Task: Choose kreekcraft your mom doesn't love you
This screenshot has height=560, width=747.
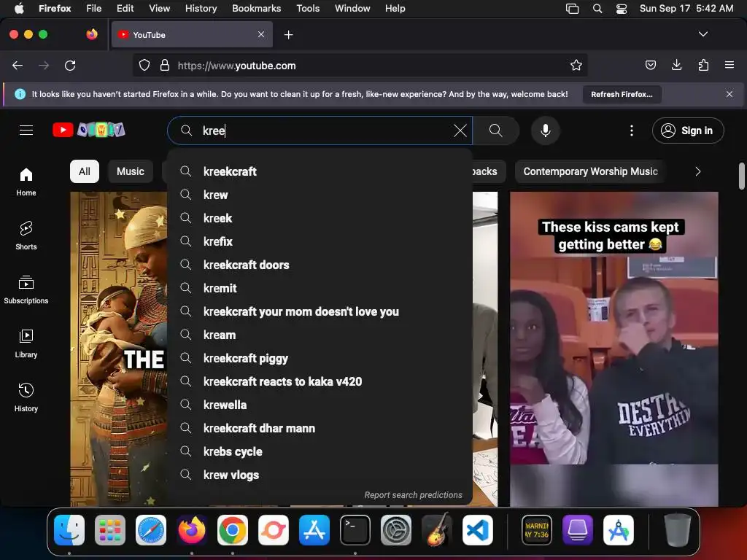Action: (320, 311)
